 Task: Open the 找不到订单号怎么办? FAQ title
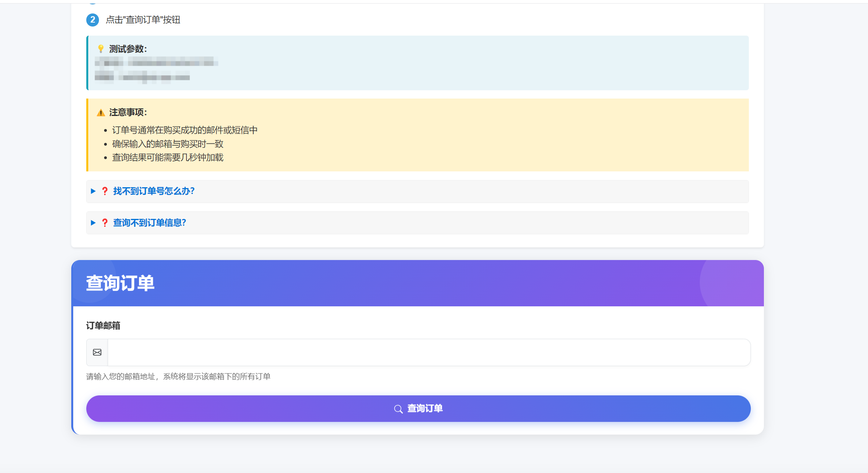(154, 191)
